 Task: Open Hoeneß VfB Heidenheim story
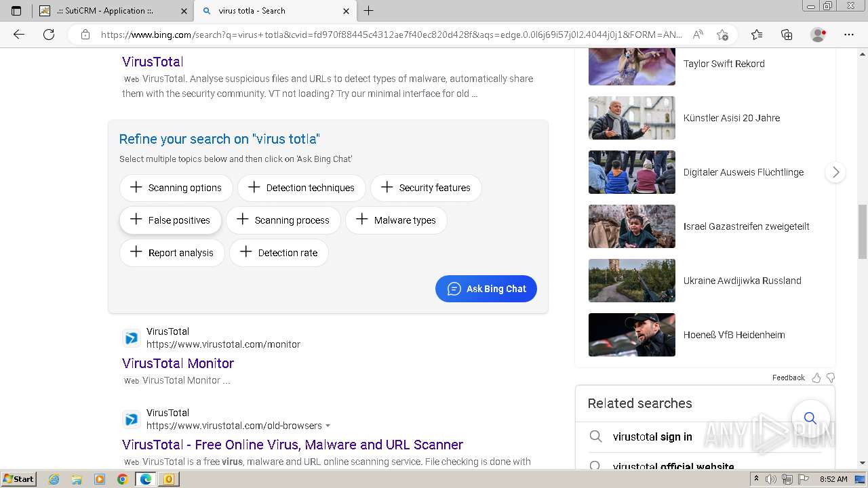pyautogui.click(x=734, y=335)
